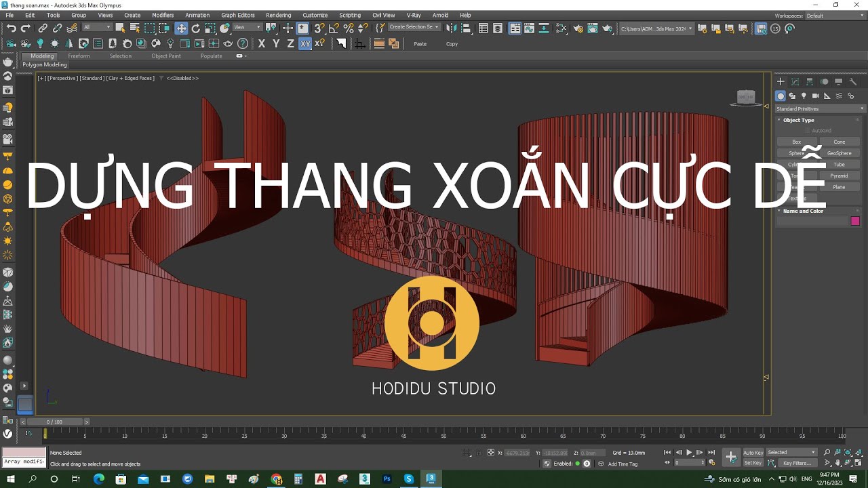868x488 pixels.
Task: Click the Box primitive button
Action: tap(797, 142)
